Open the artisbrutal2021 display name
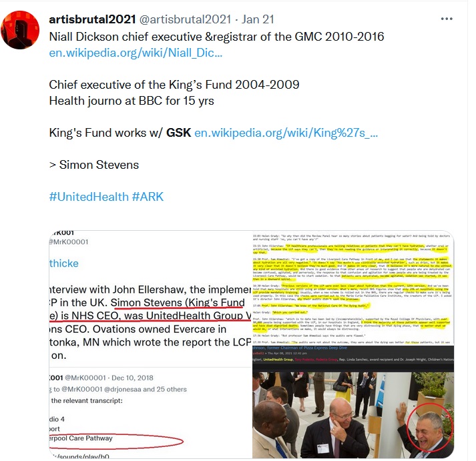Screen dimensions: 476x461 [x=92, y=19]
